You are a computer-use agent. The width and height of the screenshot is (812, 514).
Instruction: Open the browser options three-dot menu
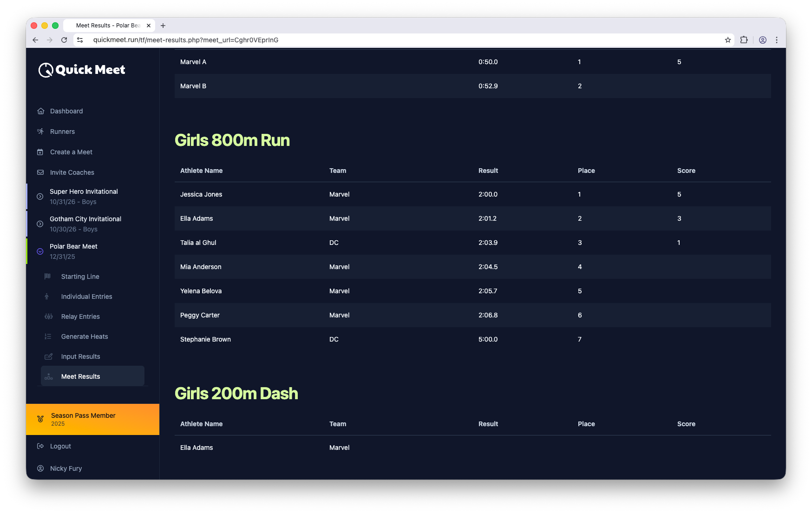777,40
